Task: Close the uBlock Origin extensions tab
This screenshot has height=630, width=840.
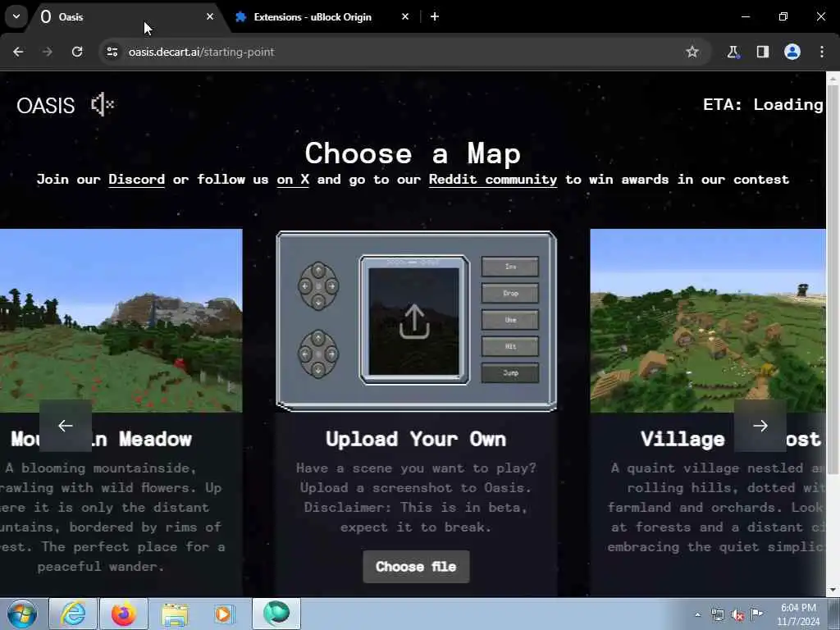Action: (405, 16)
